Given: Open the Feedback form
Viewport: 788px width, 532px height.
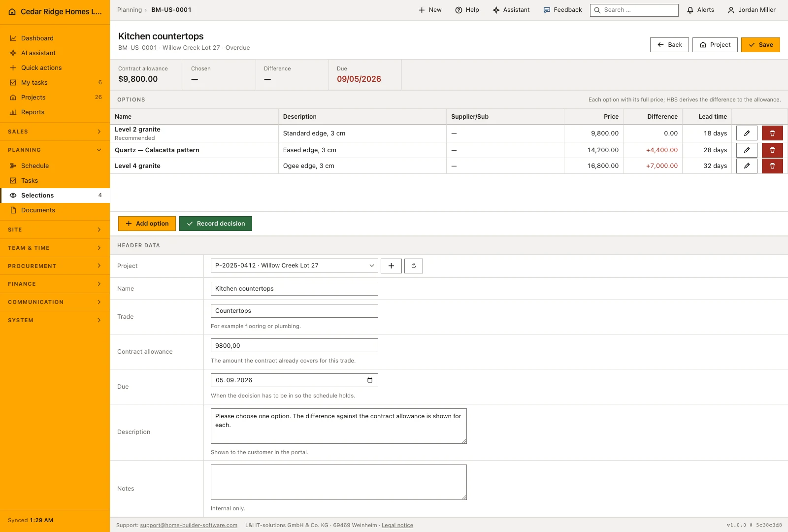Looking at the screenshot, I should click(x=562, y=10).
